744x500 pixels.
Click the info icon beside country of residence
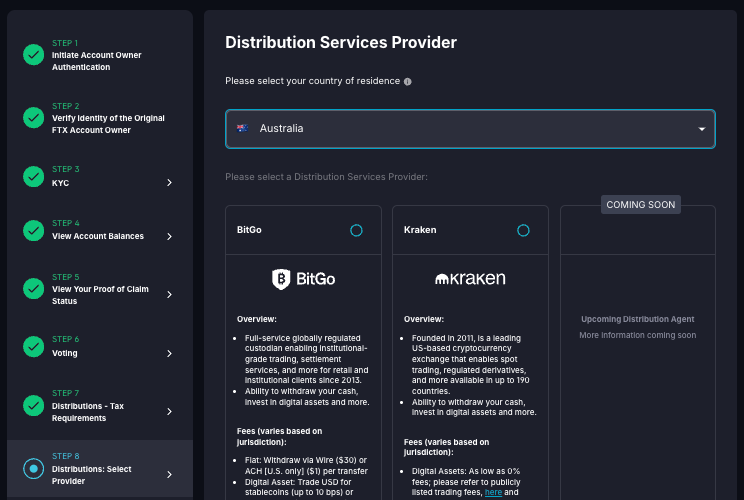tap(408, 82)
